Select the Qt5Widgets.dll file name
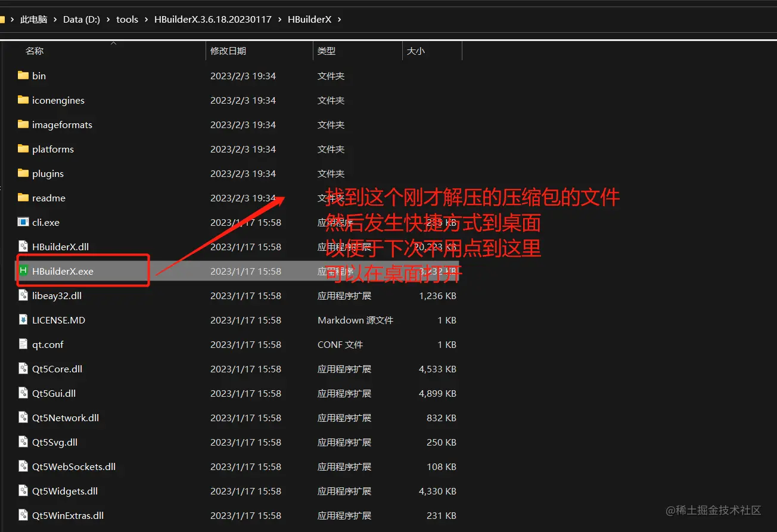Viewport: 777px width, 532px height. pos(65,491)
